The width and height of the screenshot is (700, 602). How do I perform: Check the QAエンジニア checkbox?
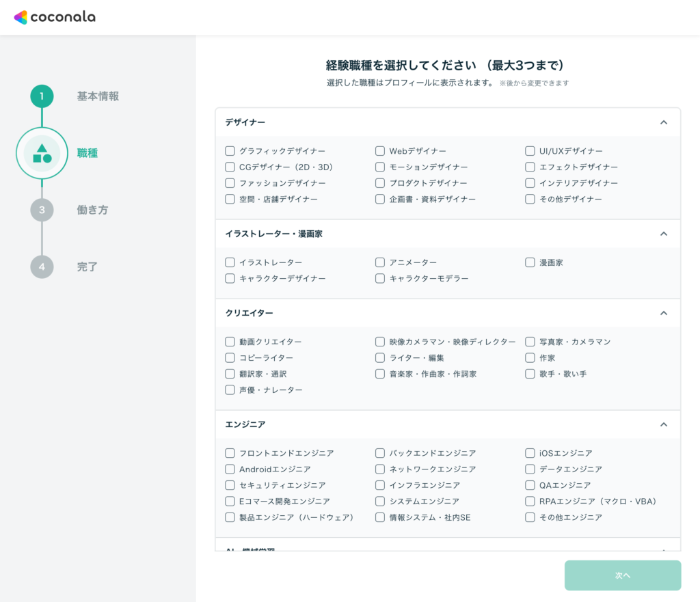(530, 485)
